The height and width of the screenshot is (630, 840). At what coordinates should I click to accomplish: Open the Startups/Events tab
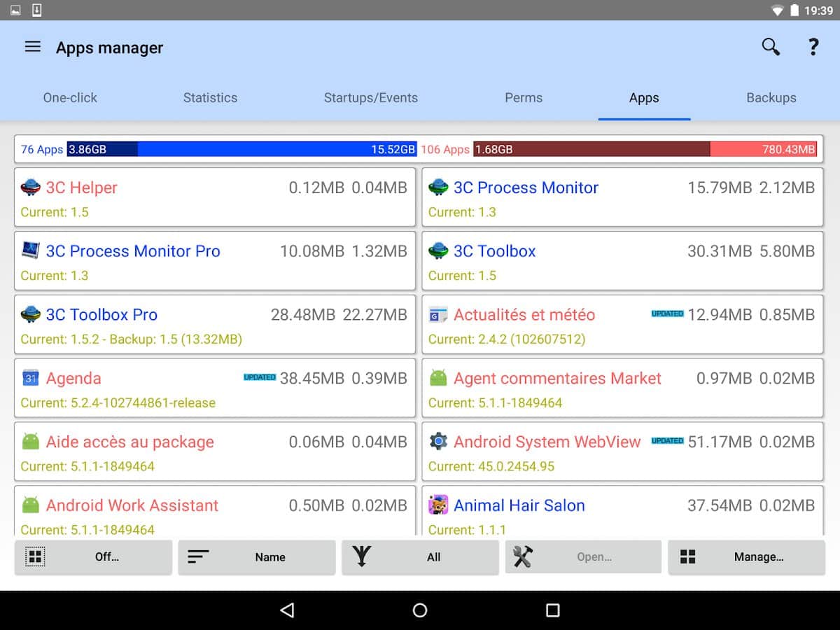click(370, 98)
